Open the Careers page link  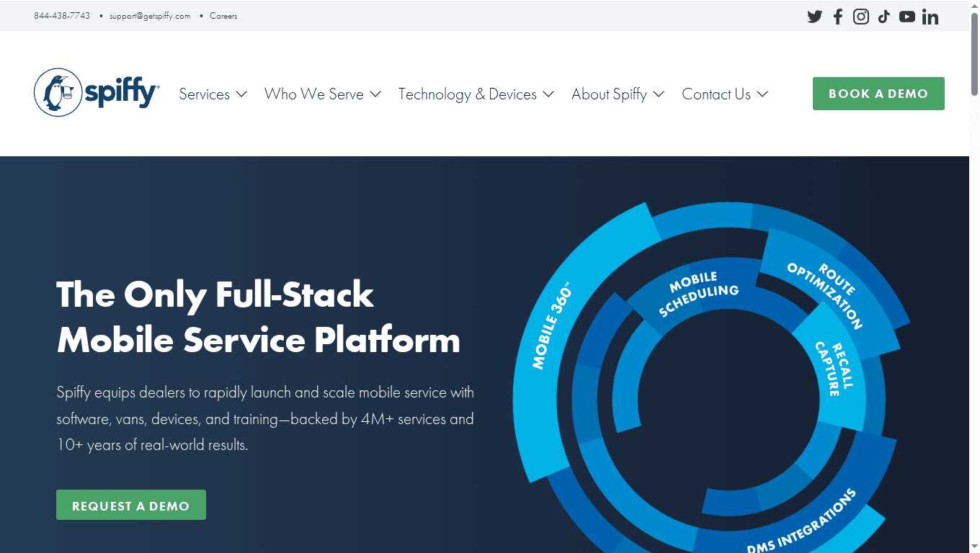[x=223, y=15]
